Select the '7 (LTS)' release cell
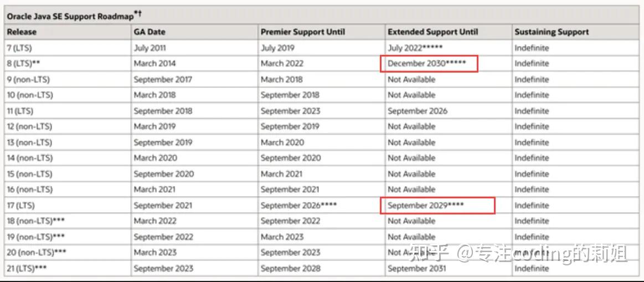Viewport: 644px width, 282px height. pos(19,48)
